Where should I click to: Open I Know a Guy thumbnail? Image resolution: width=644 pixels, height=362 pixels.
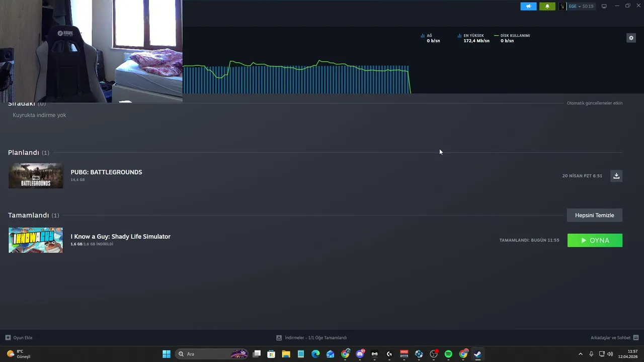[36, 240]
